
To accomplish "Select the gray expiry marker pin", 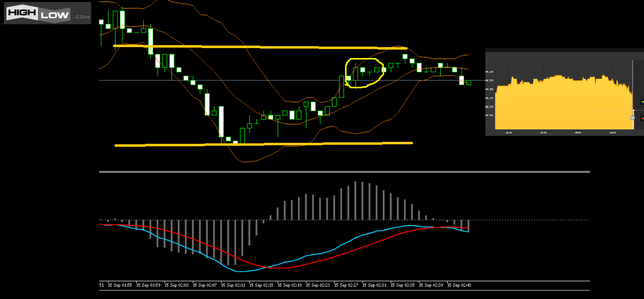I will [632, 118].
